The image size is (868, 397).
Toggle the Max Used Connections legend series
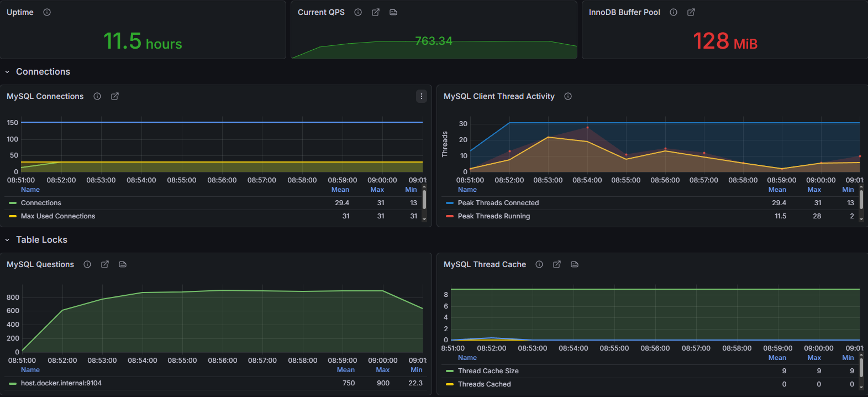click(58, 216)
